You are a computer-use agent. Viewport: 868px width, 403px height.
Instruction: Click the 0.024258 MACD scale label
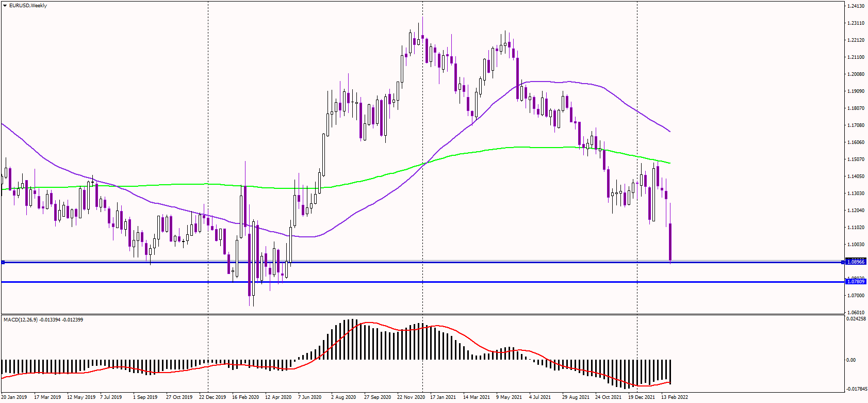coord(856,319)
